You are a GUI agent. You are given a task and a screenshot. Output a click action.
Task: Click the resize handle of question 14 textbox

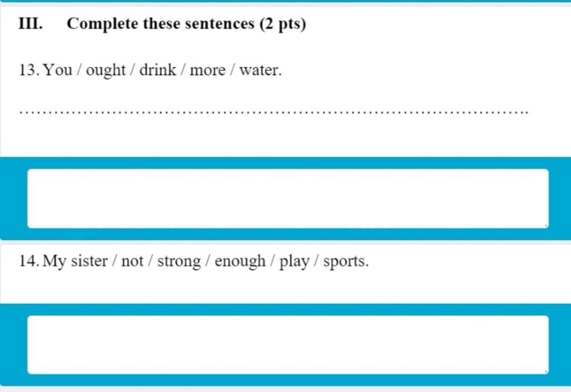545,371
